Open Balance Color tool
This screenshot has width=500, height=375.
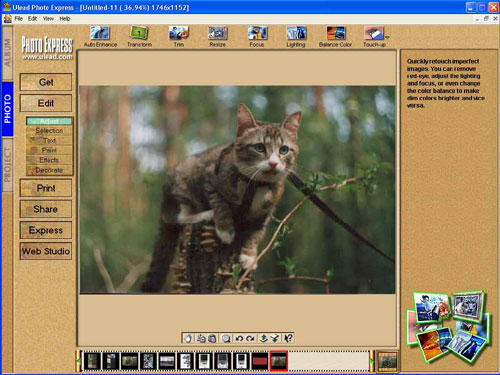tap(335, 33)
